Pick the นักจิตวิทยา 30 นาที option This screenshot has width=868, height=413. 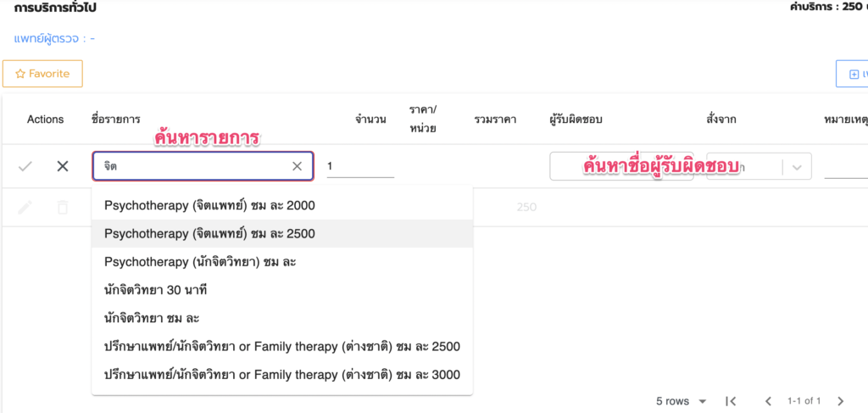tap(156, 290)
